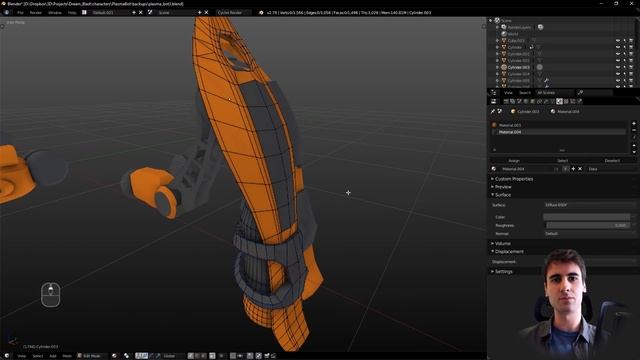This screenshot has width=640, height=360.
Task: Open the Object Data properties tab
Action: point(553,101)
